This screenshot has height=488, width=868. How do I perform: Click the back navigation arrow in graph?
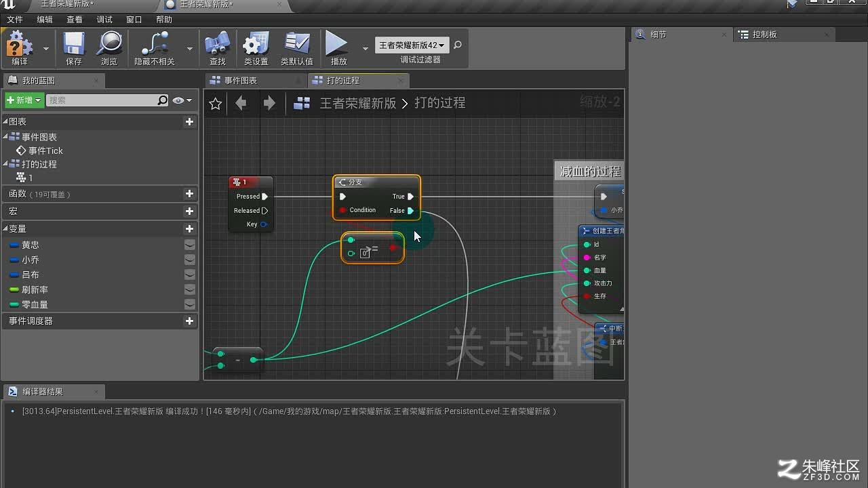coord(241,103)
